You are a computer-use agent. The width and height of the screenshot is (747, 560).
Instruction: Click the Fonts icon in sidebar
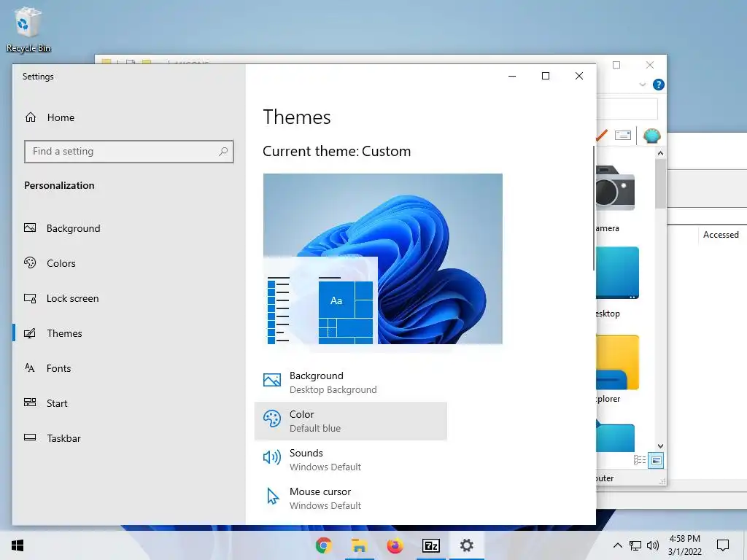click(29, 367)
